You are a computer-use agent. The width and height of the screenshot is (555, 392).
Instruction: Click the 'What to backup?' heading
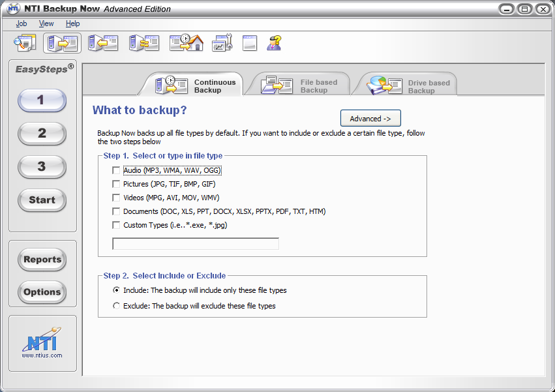click(x=140, y=110)
